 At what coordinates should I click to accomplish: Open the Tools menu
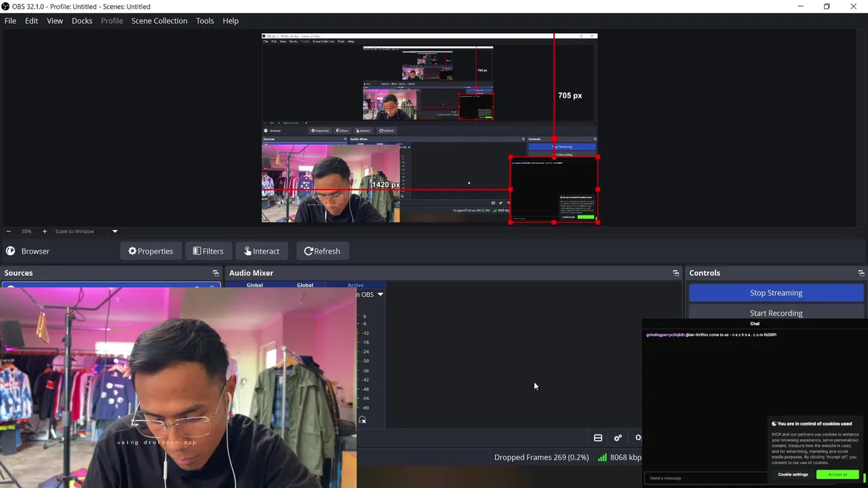pyautogui.click(x=205, y=20)
